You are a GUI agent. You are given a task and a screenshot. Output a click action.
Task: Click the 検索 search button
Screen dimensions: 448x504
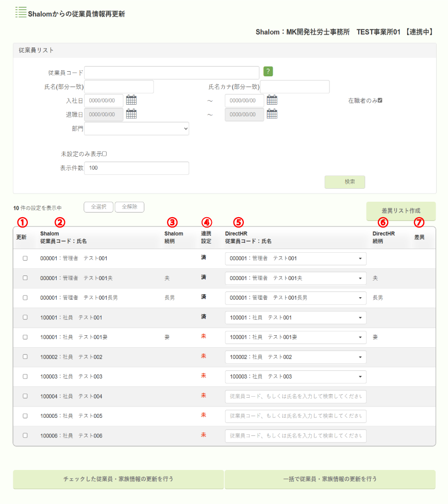click(x=344, y=182)
